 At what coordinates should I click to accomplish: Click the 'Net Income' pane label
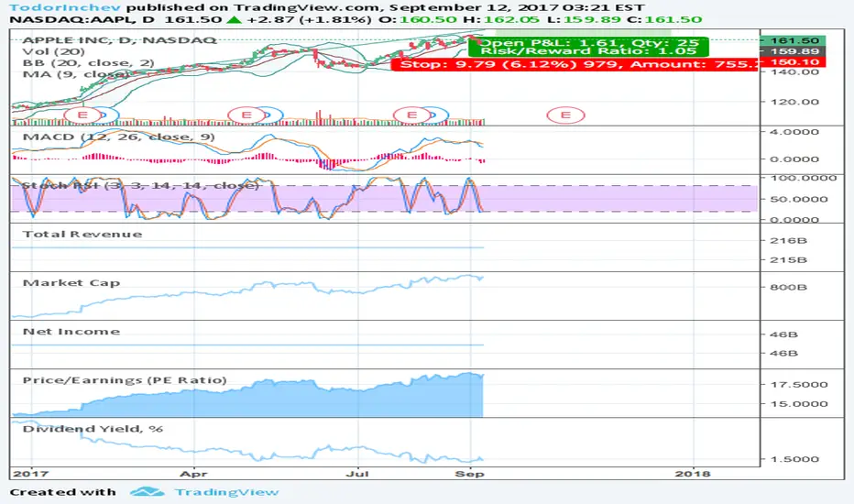pyautogui.click(x=71, y=332)
